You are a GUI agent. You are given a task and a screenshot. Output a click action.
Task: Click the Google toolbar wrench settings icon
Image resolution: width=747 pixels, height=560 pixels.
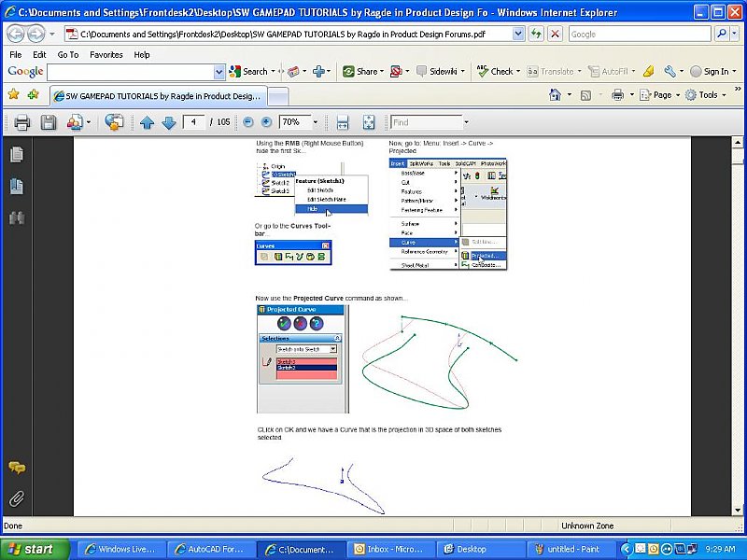point(669,72)
